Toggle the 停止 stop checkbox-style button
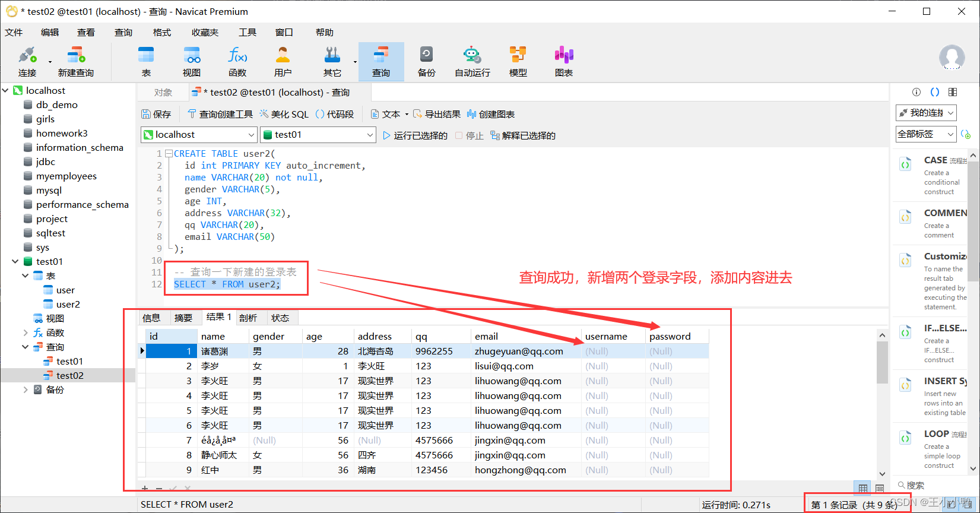 click(x=469, y=135)
